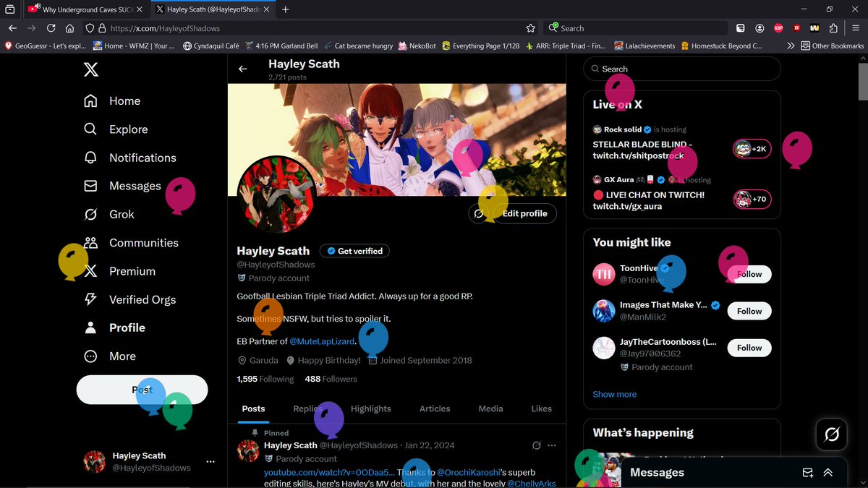Select Profile in the sidebar
The width and height of the screenshot is (868, 488).
click(x=114, y=328)
